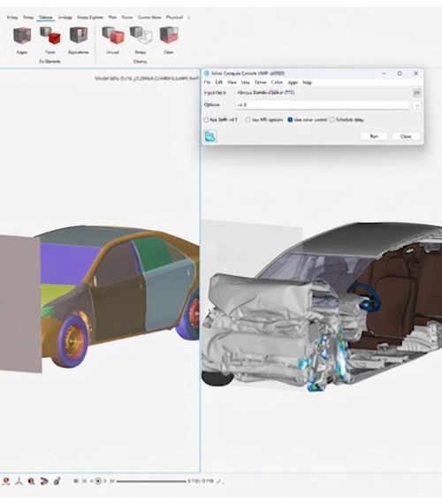Click the animation timeline slider bar
The image size is (442, 504).
(151, 481)
